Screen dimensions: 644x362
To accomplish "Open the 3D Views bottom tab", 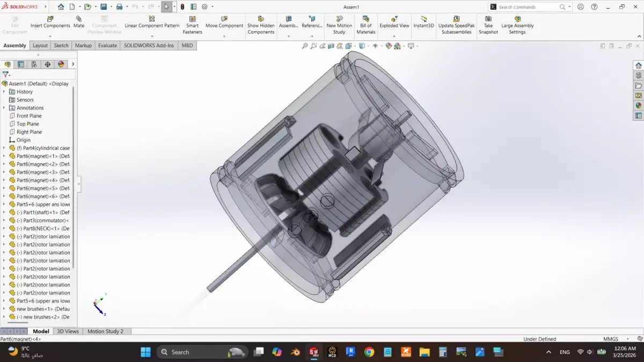I will point(68,331).
